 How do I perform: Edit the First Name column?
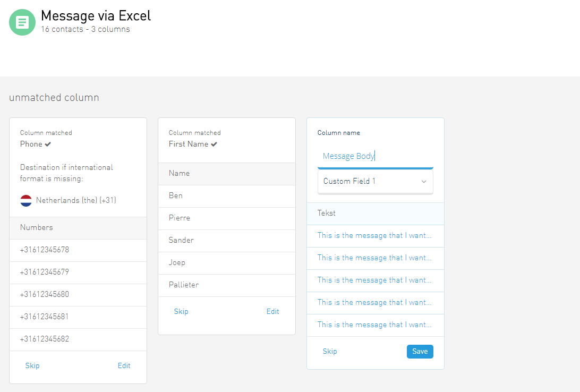272,311
